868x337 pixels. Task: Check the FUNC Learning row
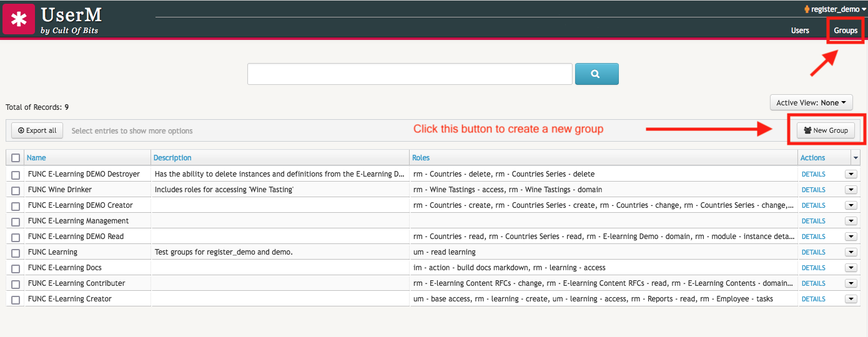[16, 253]
